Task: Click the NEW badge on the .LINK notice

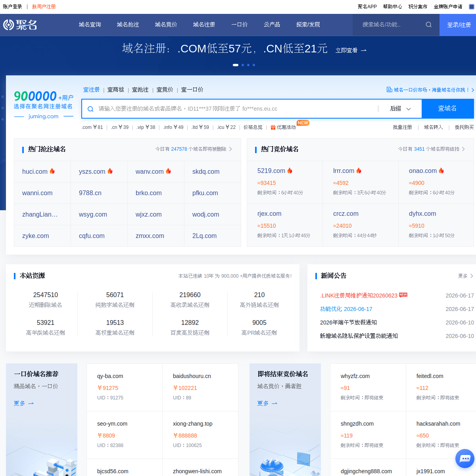Action: click(403, 295)
